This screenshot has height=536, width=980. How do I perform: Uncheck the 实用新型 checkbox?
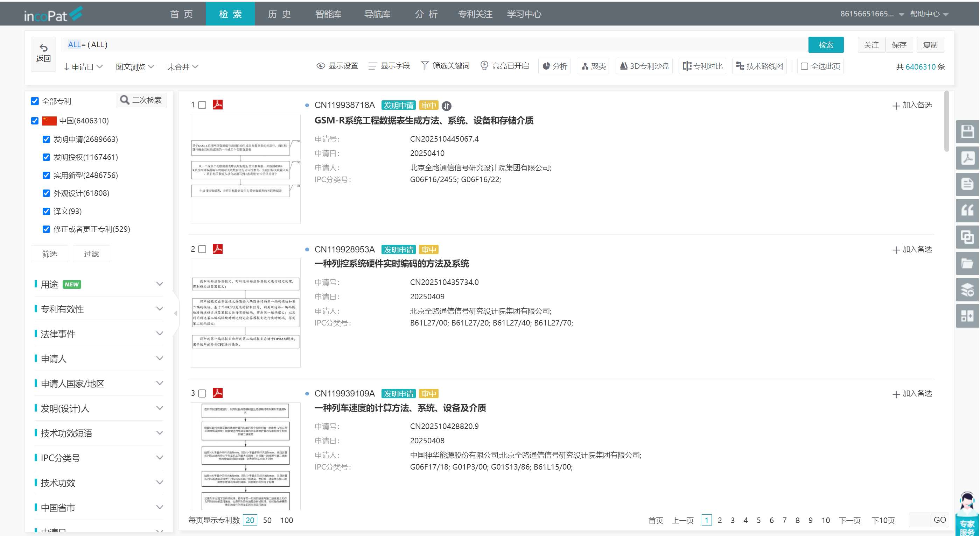coord(47,175)
